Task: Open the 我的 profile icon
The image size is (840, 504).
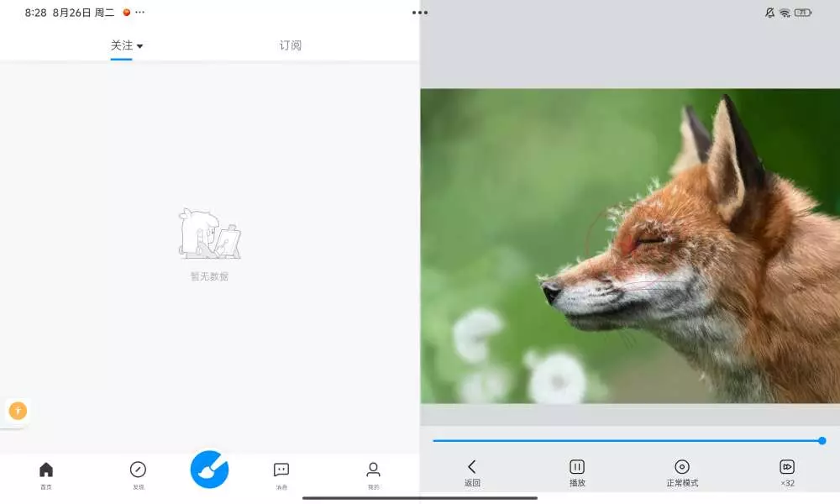Action: pyautogui.click(x=374, y=470)
